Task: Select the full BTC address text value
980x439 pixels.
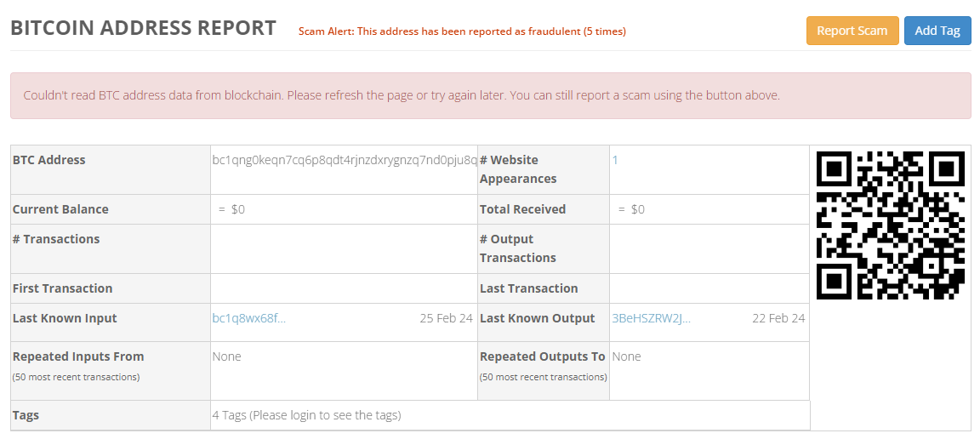Action: click(345, 160)
